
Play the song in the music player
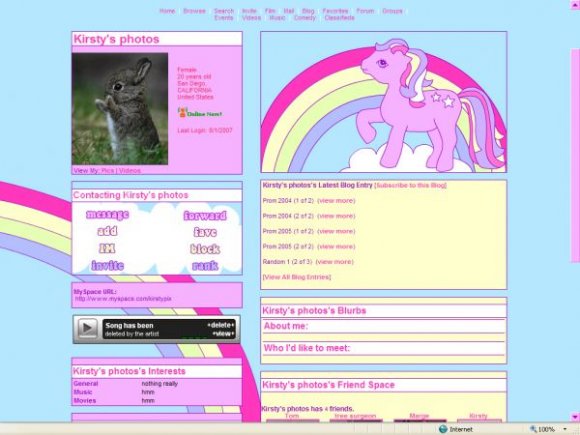[x=87, y=328]
